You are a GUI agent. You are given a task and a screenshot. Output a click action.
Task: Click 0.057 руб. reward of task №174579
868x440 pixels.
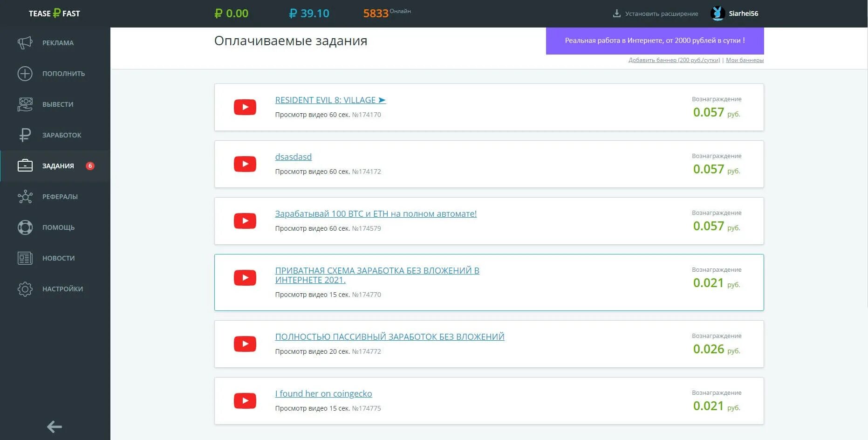point(716,226)
